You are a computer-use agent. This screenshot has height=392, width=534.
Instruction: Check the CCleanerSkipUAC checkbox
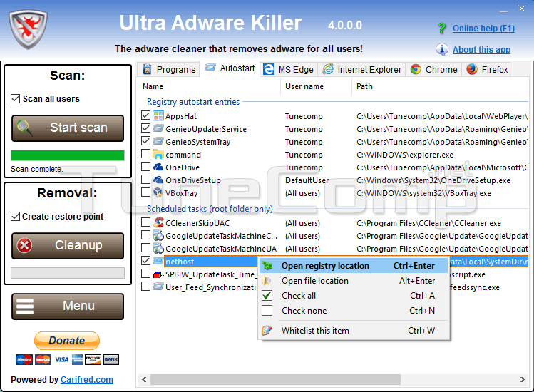[x=145, y=222]
